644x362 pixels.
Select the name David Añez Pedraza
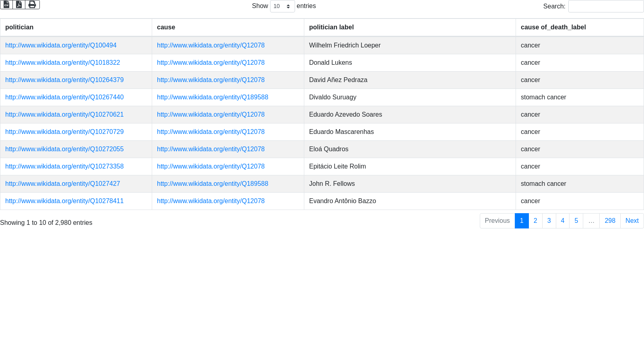coord(338,80)
